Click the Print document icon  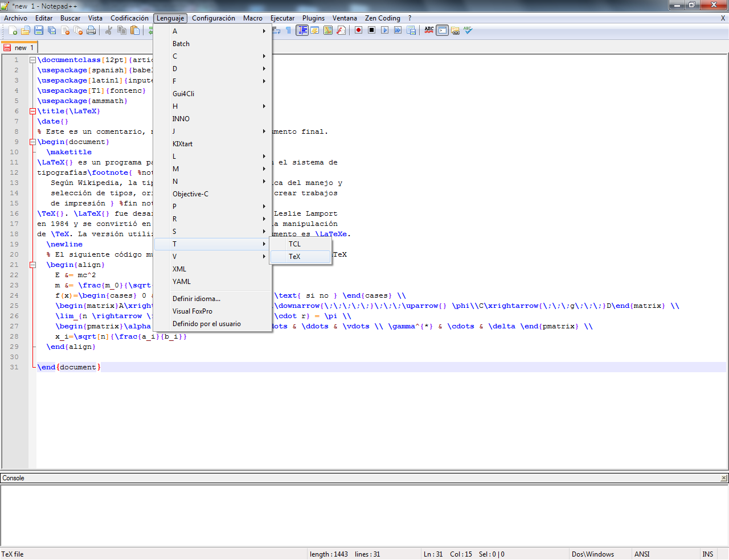(90, 31)
